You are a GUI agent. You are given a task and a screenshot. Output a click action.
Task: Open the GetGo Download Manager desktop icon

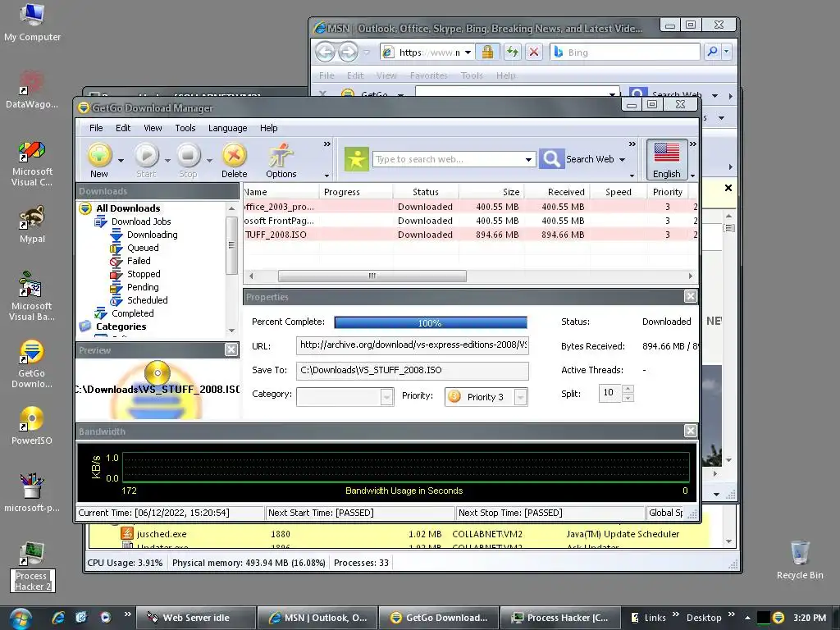coord(32,363)
